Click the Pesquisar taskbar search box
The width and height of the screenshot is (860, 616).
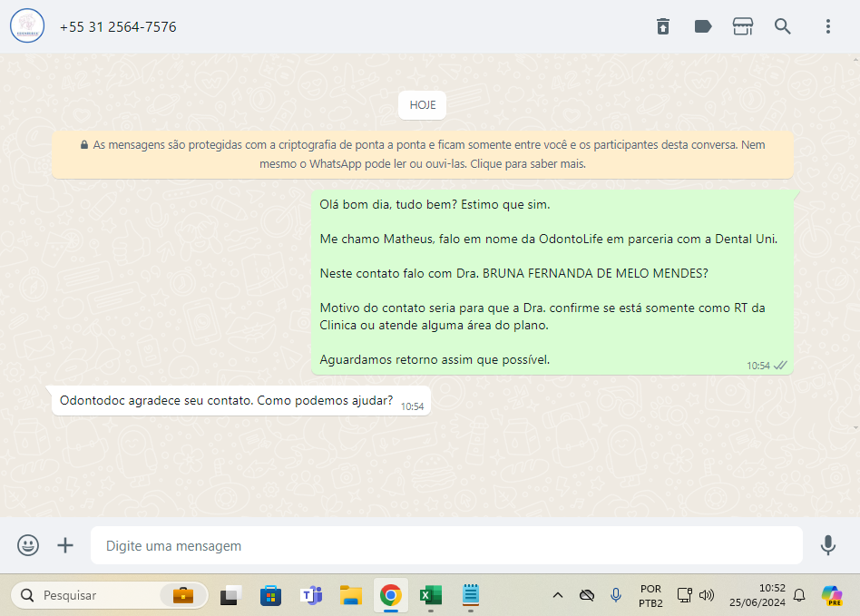tap(109, 595)
